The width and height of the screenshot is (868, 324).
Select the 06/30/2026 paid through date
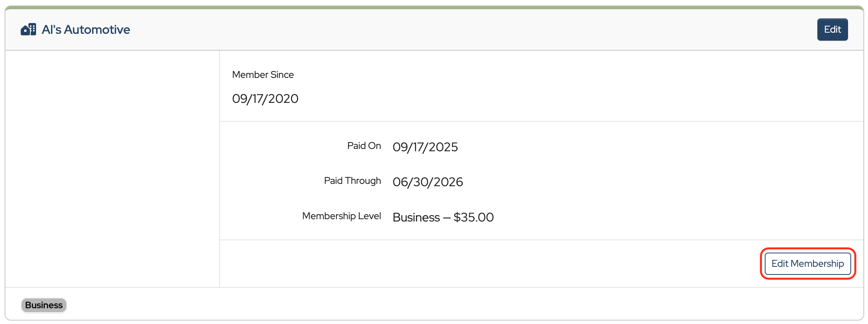(x=427, y=182)
